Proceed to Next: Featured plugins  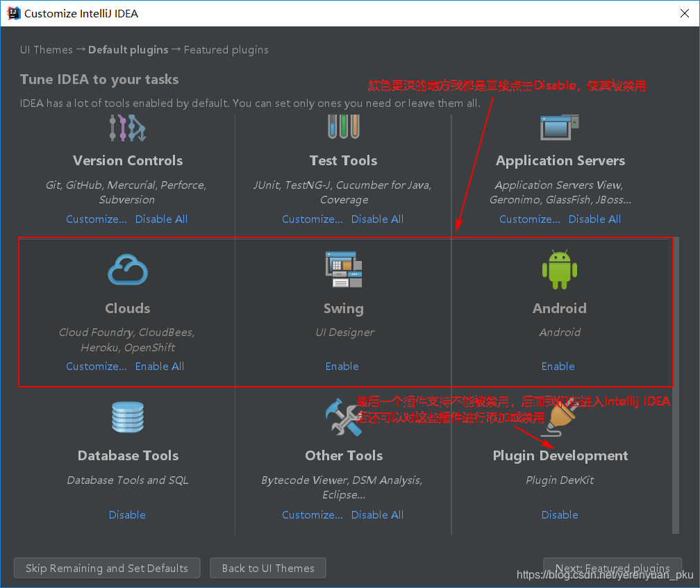(x=612, y=568)
